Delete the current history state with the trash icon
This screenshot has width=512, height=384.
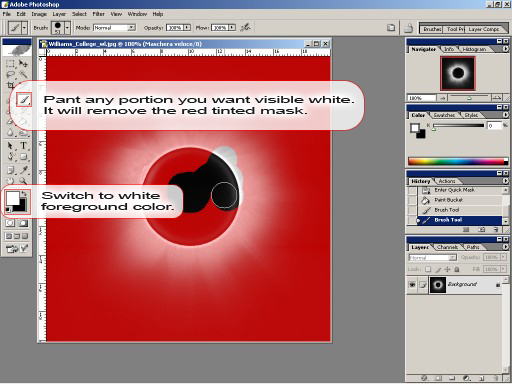(x=496, y=230)
